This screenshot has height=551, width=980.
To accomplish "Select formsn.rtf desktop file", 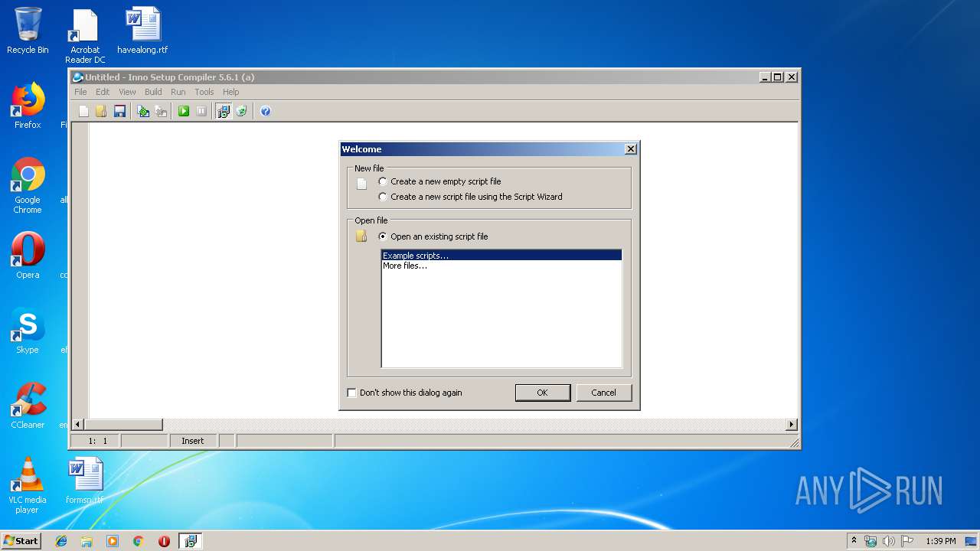I will (x=84, y=481).
